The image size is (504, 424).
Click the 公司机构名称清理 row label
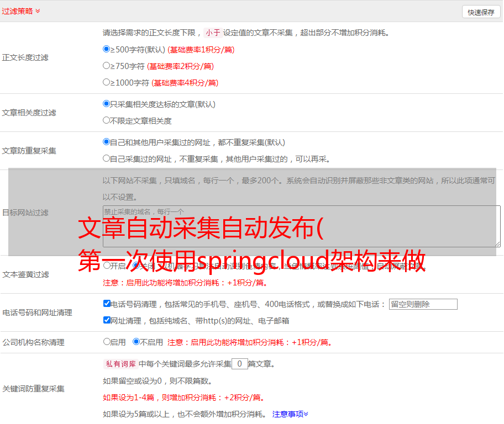point(33,342)
